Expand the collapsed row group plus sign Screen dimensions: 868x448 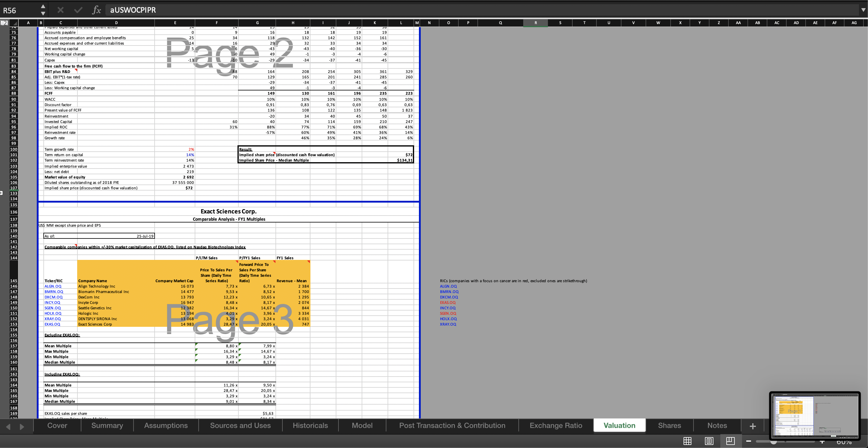[x=1, y=193]
